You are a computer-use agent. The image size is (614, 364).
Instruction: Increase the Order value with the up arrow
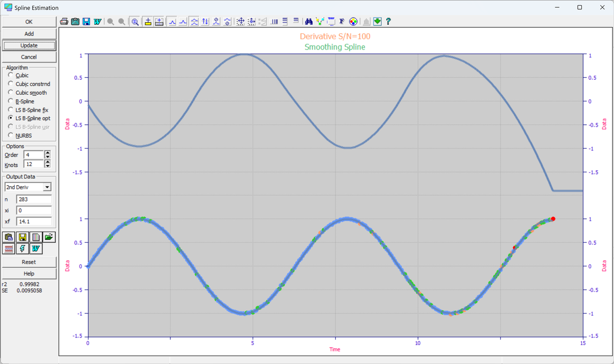click(48, 153)
